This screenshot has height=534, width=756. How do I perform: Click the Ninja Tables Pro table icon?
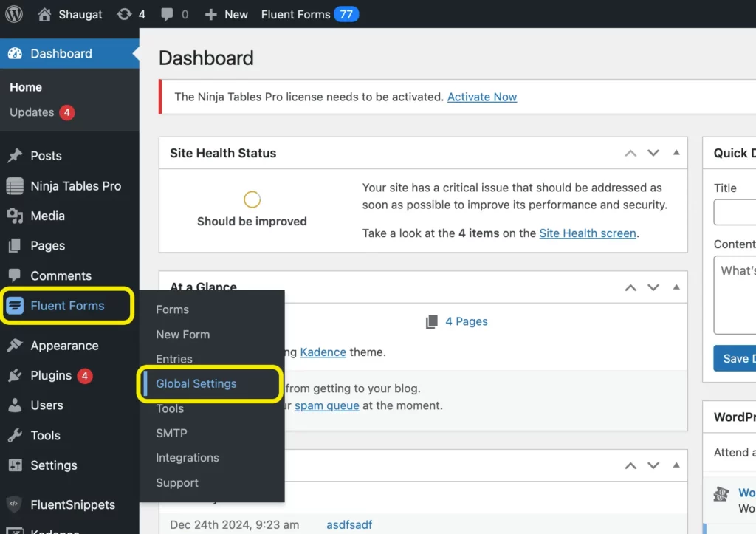tap(15, 185)
